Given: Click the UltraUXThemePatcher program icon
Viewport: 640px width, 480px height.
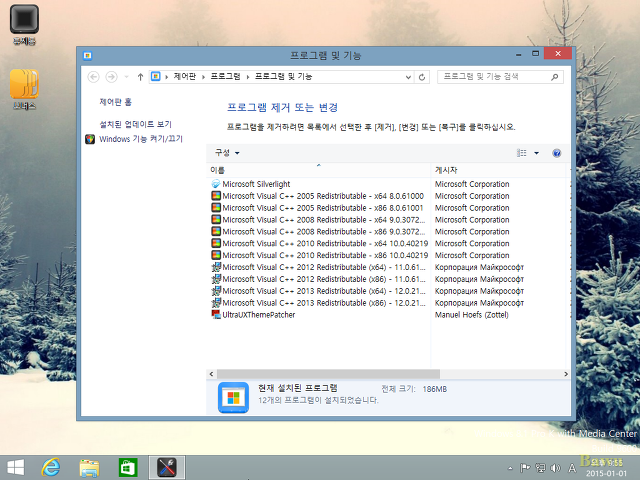Looking at the screenshot, I should click(x=216, y=315).
